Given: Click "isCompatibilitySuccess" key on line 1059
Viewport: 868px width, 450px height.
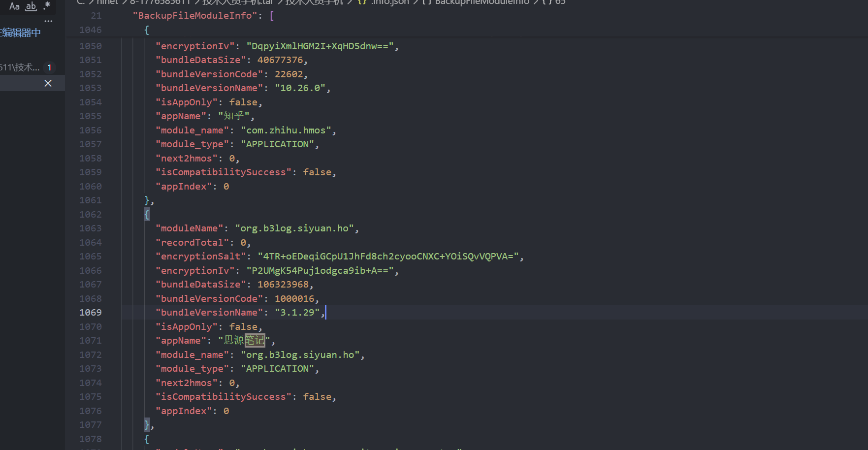Looking at the screenshot, I should [224, 172].
